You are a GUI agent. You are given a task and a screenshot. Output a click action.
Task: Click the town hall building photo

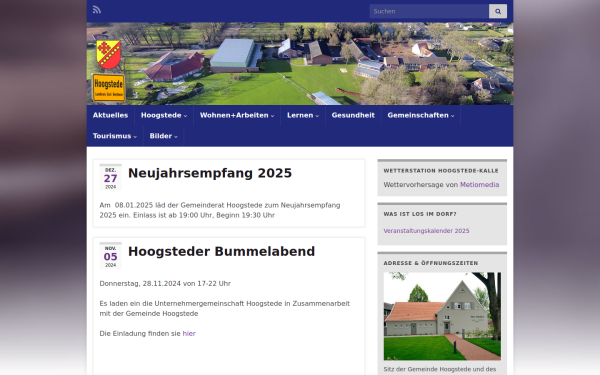[x=442, y=316]
